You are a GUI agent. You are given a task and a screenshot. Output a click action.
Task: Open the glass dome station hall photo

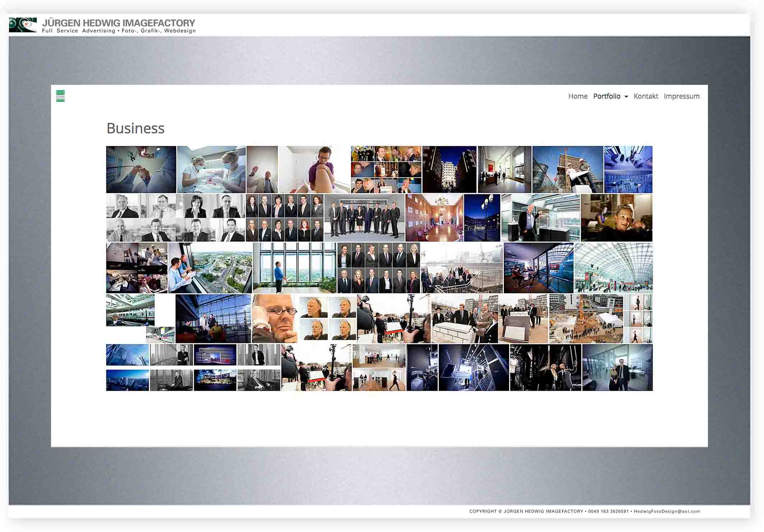(613, 268)
